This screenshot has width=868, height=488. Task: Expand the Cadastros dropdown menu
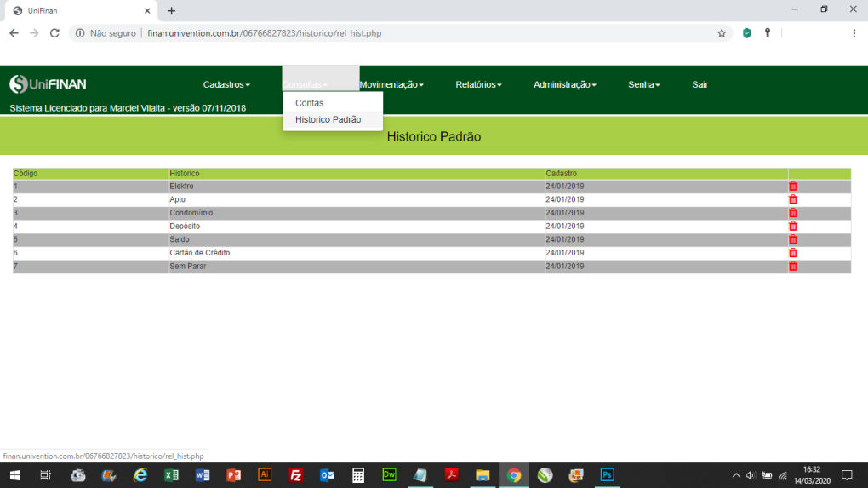coord(226,85)
